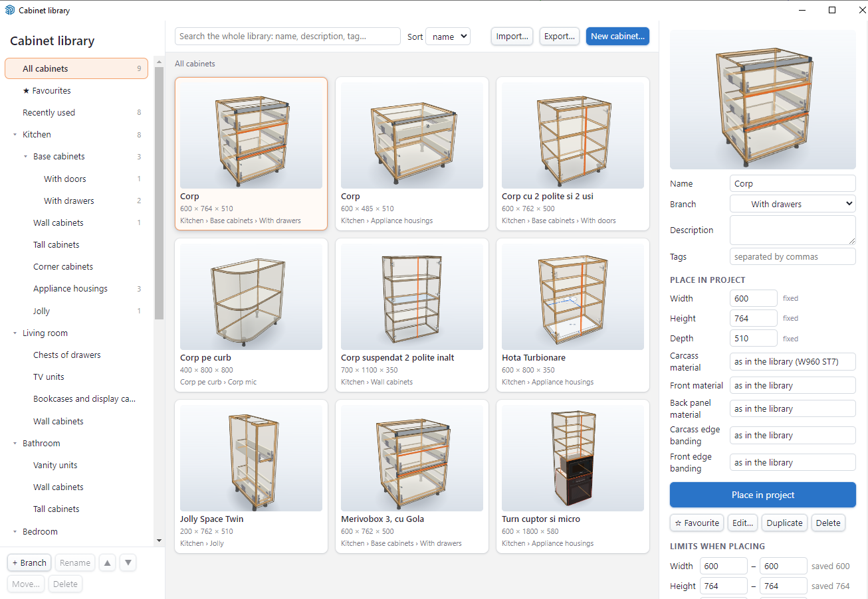Open the Recently used list
This screenshot has height=599, width=868.
[76, 113]
